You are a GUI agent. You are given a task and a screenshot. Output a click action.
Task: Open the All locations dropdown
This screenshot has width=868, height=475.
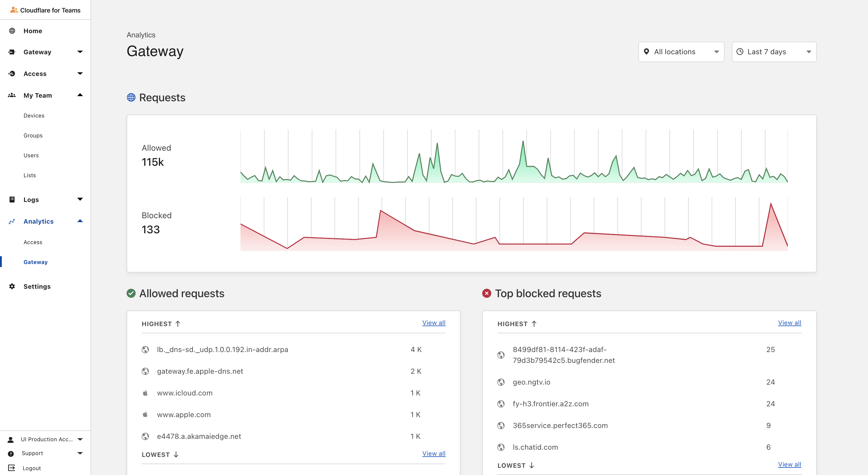click(681, 52)
